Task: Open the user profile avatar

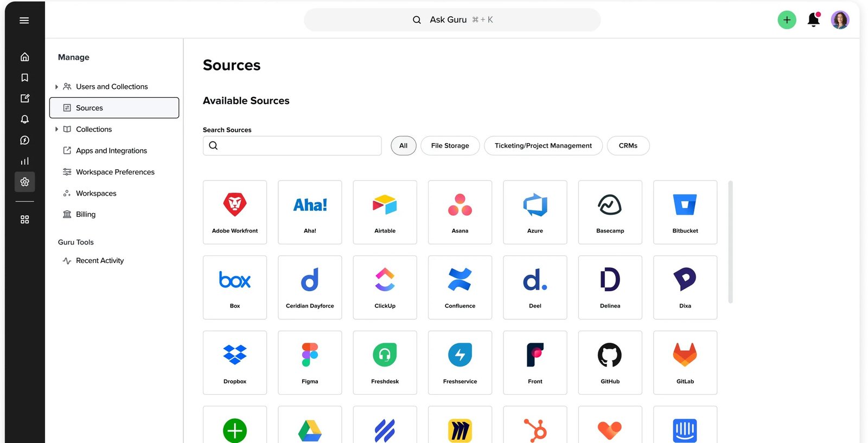Action: tap(840, 20)
